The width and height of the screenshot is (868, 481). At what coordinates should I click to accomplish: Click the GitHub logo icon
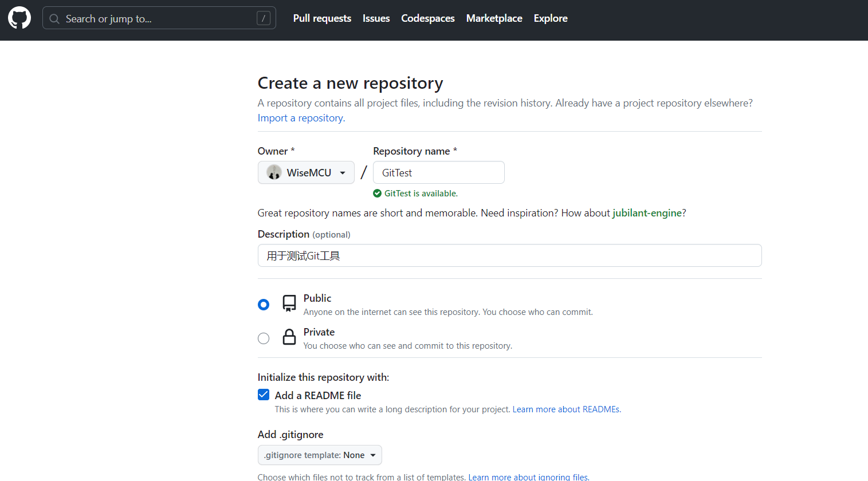[x=19, y=18]
